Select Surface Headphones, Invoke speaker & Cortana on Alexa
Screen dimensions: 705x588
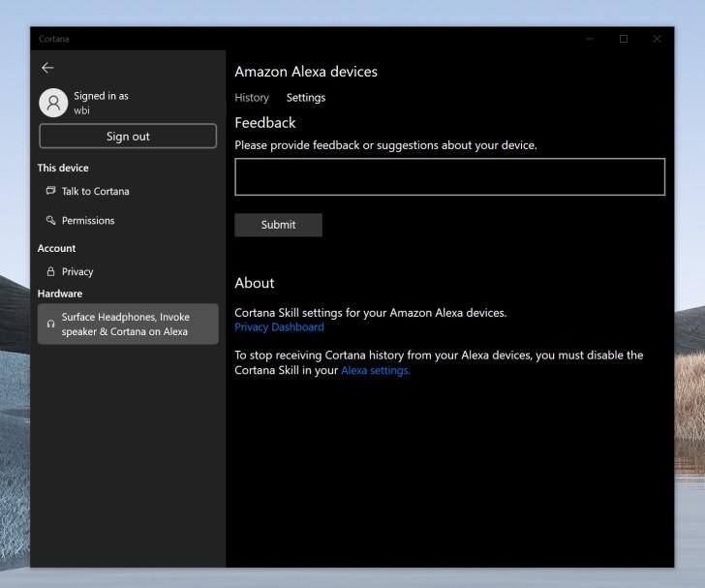[126, 325]
